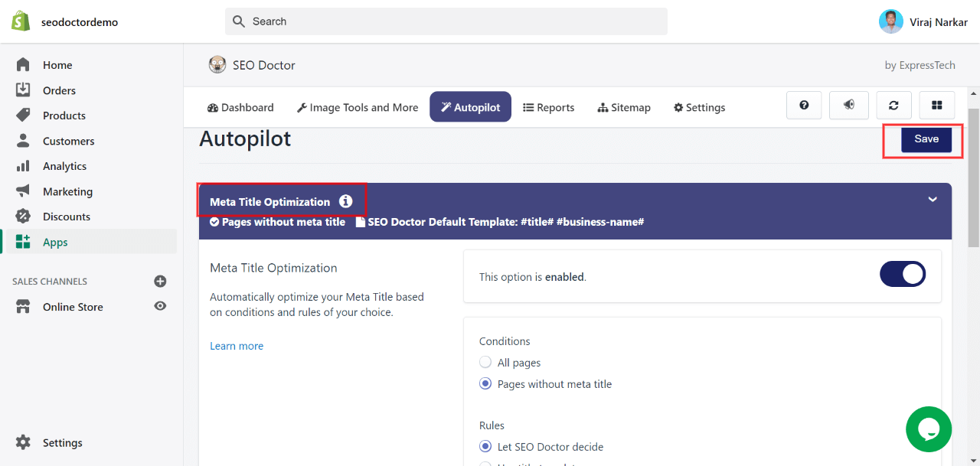Go to Products in sidebar
Screen dimensions: 980x466
coord(64,116)
